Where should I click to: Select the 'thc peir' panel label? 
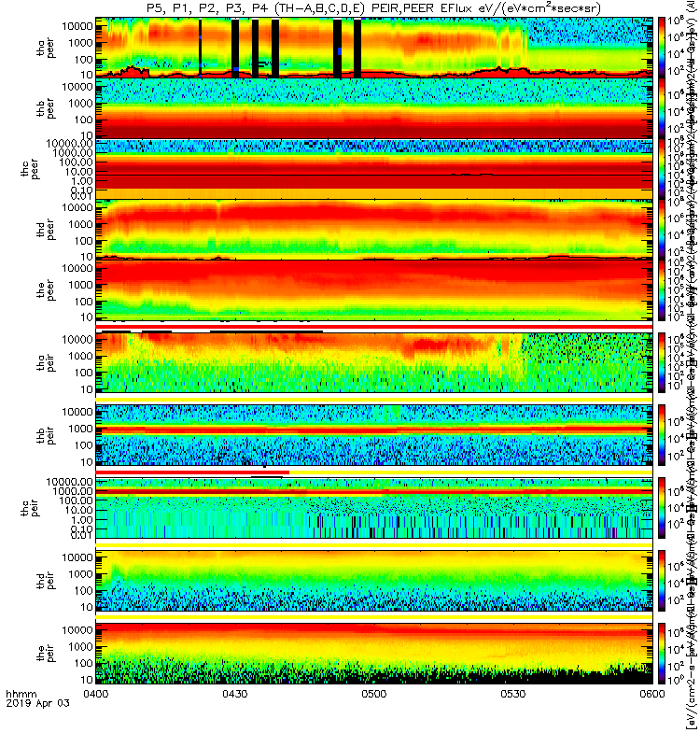pos(30,508)
